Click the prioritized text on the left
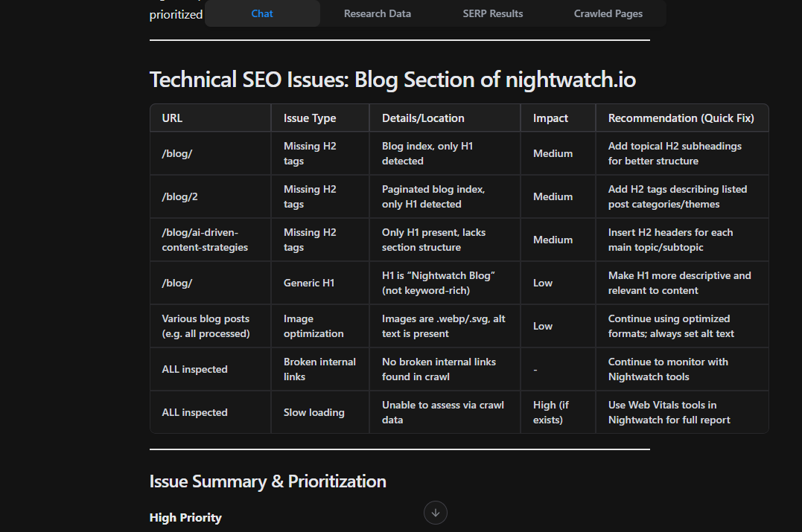Image resolution: width=802 pixels, height=532 pixels. click(176, 13)
